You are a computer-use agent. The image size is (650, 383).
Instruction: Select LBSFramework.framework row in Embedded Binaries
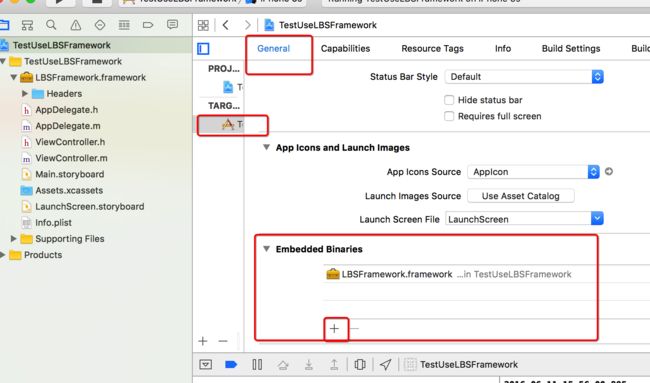tap(486, 274)
